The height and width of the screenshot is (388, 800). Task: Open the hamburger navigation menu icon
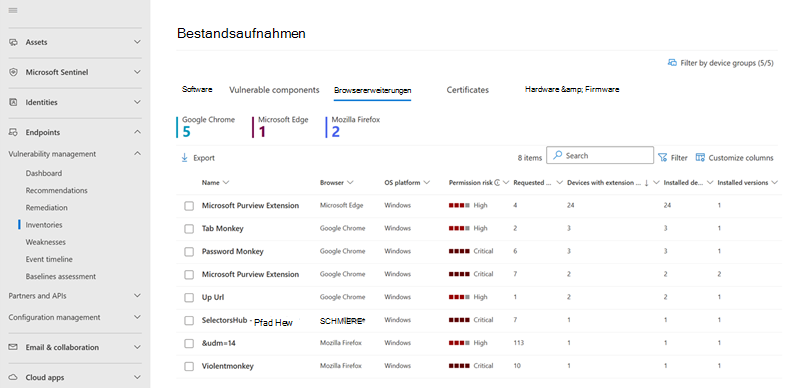click(x=13, y=10)
